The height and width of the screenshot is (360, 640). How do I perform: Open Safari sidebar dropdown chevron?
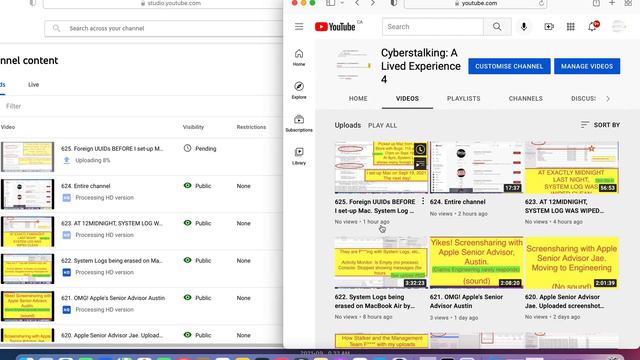(x=342, y=3)
